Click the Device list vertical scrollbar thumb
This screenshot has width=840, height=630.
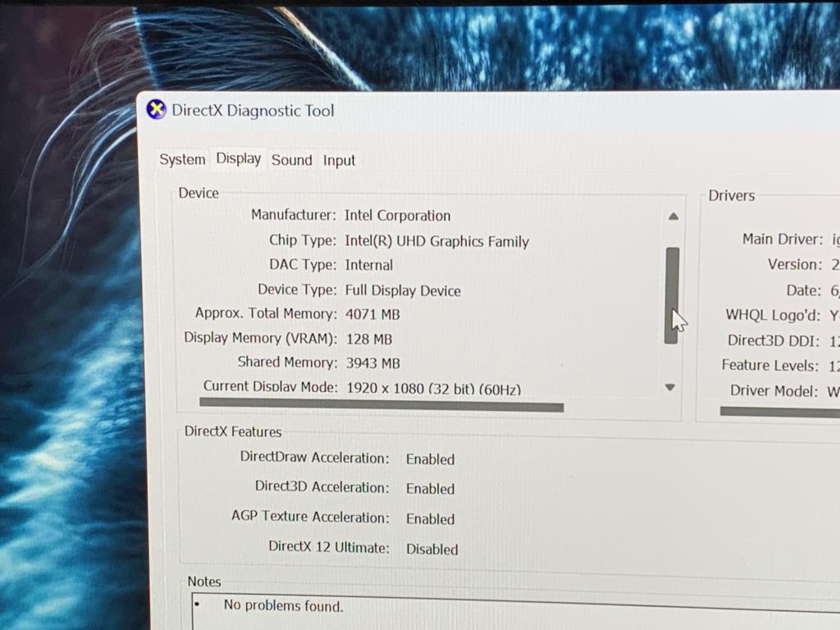672,295
